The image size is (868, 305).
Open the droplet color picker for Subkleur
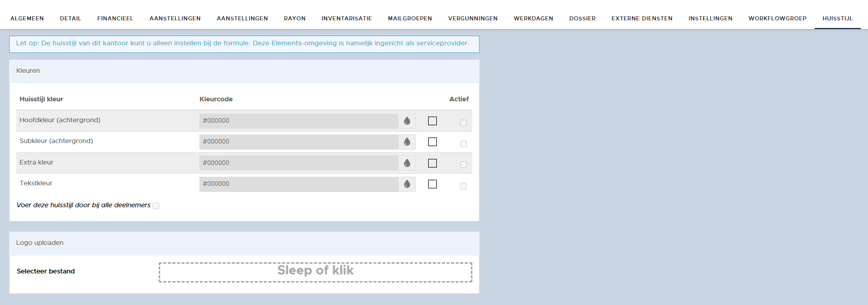click(407, 142)
